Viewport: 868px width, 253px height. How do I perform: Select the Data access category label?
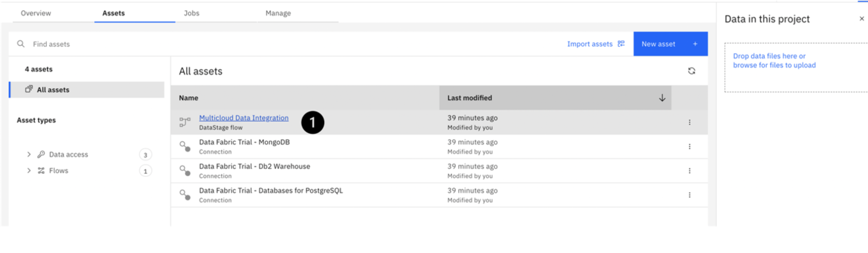click(68, 155)
